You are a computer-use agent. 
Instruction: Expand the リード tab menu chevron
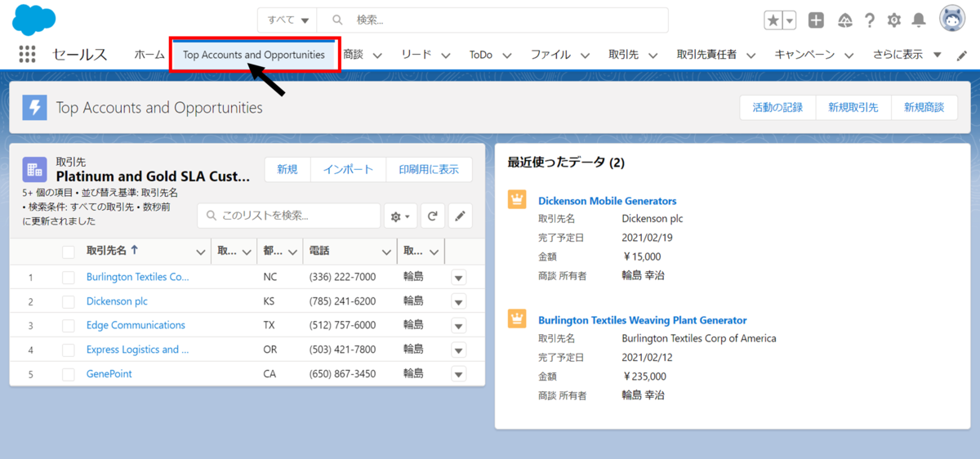[x=446, y=56]
